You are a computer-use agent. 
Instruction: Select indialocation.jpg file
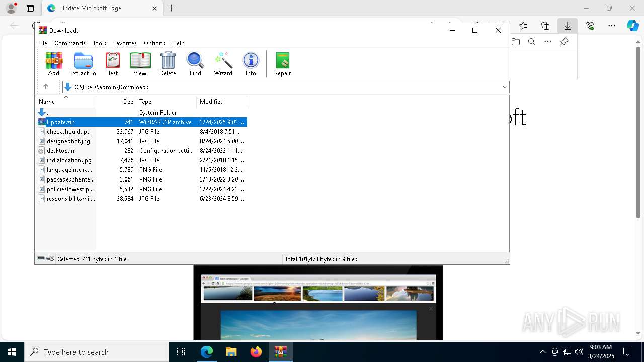click(141, 160)
